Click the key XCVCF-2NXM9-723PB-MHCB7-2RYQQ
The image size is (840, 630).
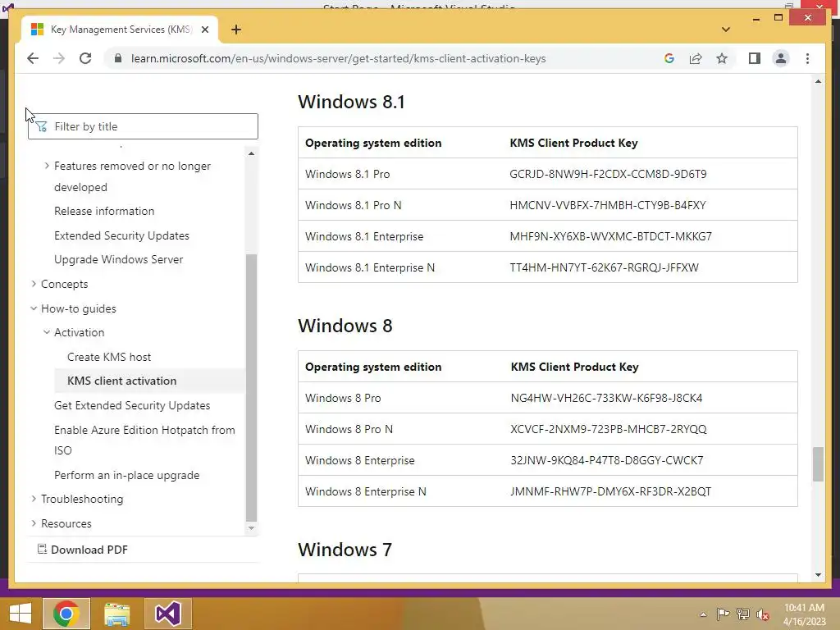(609, 429)
